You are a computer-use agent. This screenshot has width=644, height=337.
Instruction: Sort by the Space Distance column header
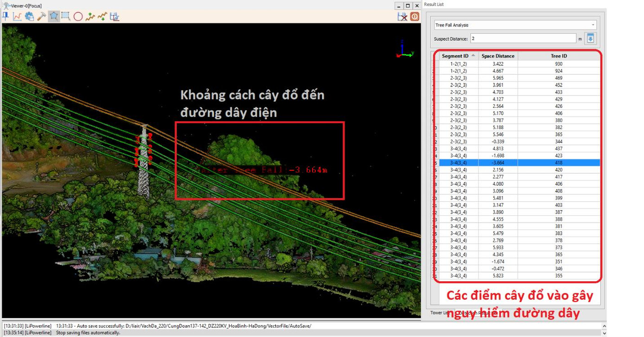(498, 56)
